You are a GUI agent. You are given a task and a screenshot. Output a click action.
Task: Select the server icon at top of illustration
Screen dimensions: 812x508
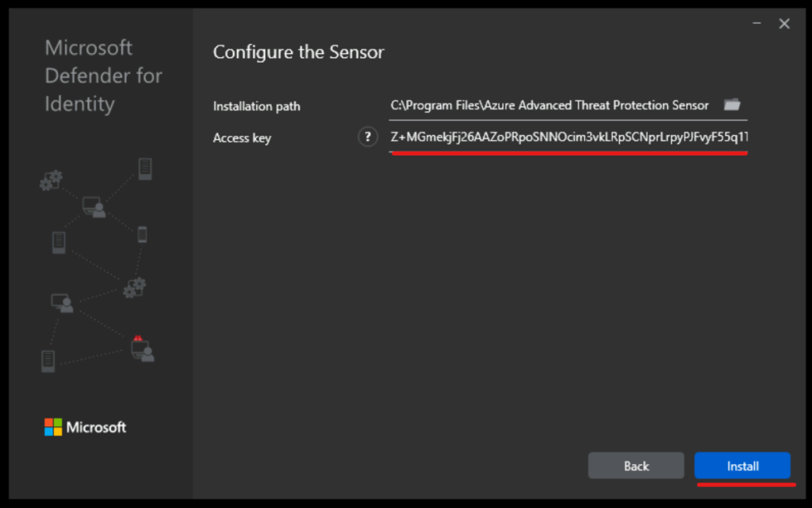[x=144, y=168]
